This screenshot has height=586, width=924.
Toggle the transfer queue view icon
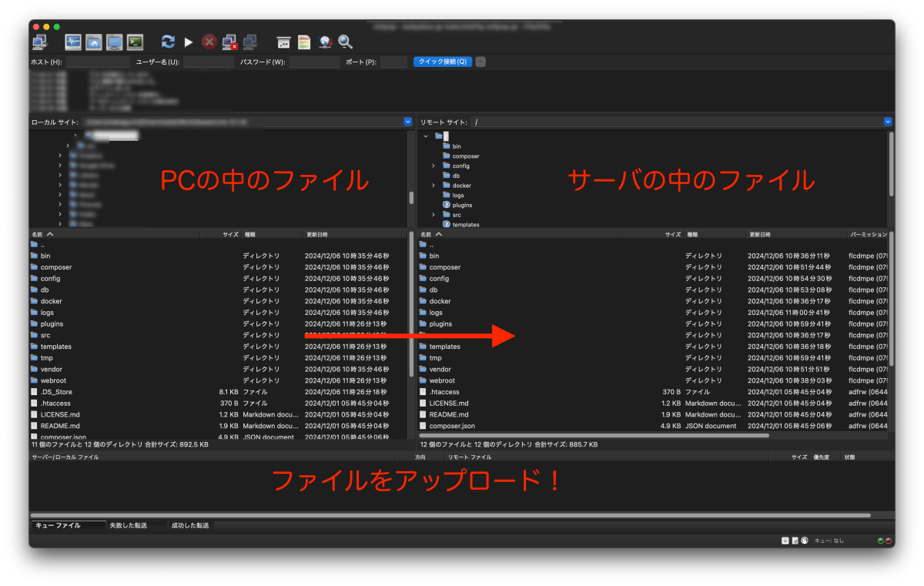(x=136, y=42)
